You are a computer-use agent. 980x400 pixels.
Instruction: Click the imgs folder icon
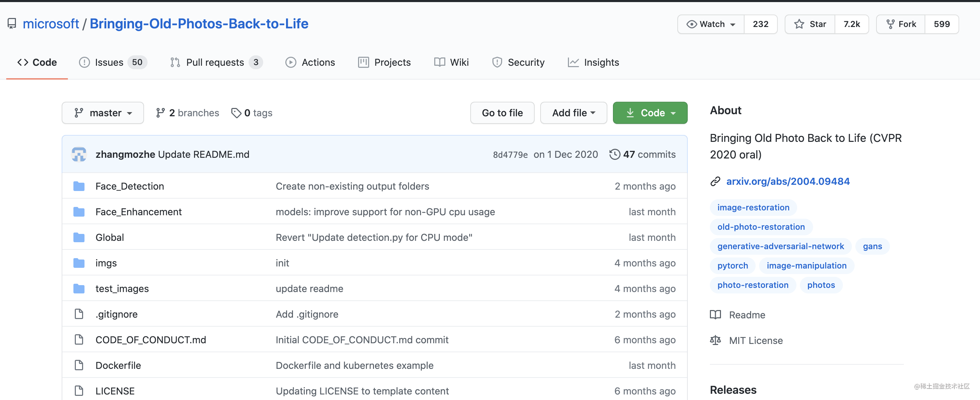coord(79,263)
